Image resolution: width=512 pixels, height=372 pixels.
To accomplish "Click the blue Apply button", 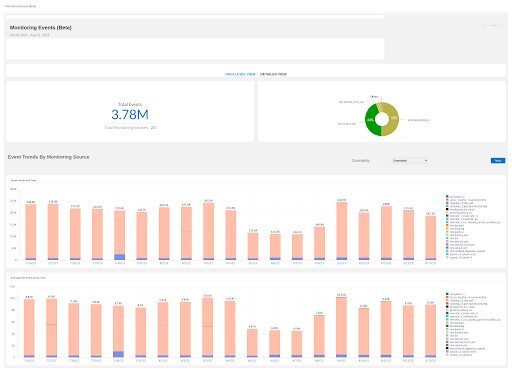I will coord(498,161).
